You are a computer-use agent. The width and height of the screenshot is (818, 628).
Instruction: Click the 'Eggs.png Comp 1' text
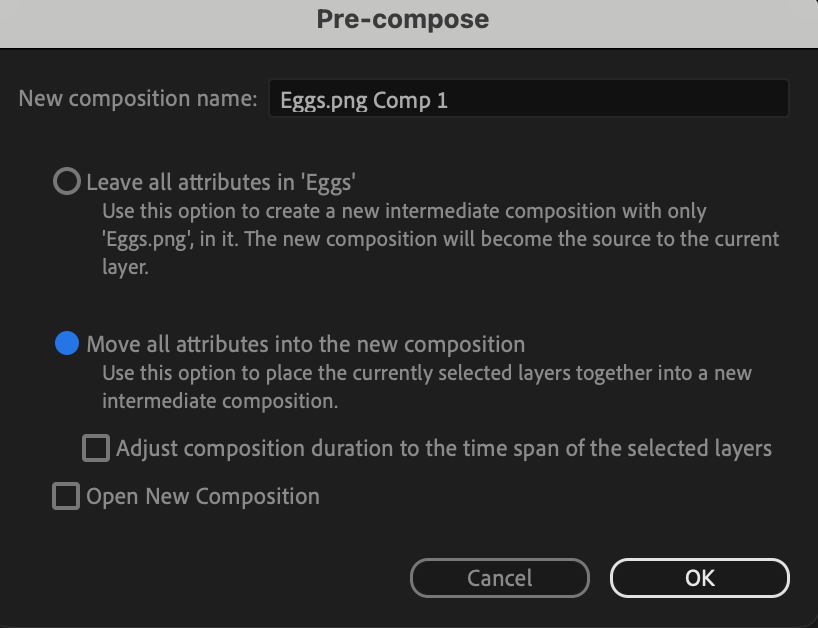(364, 100)
